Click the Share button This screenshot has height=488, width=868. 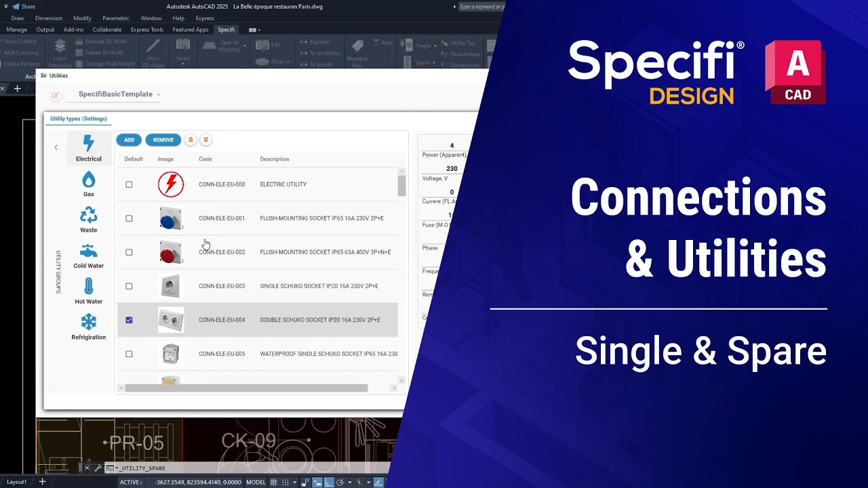23,6
